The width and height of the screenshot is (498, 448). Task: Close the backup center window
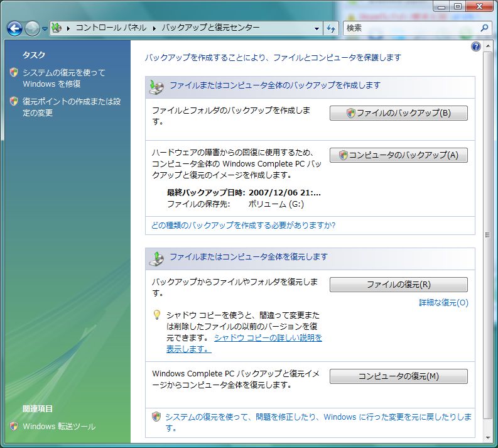click(x=479, y=7)
